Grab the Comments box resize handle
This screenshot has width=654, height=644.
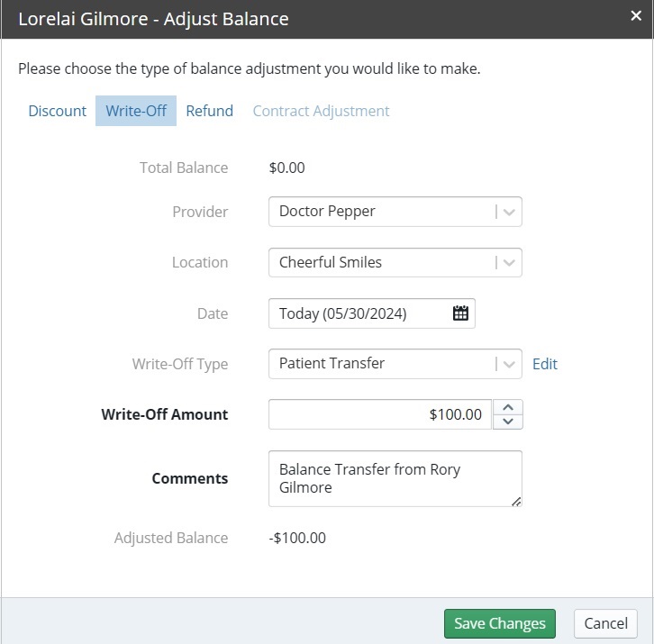pyautogui.click(x=516, y=502)
